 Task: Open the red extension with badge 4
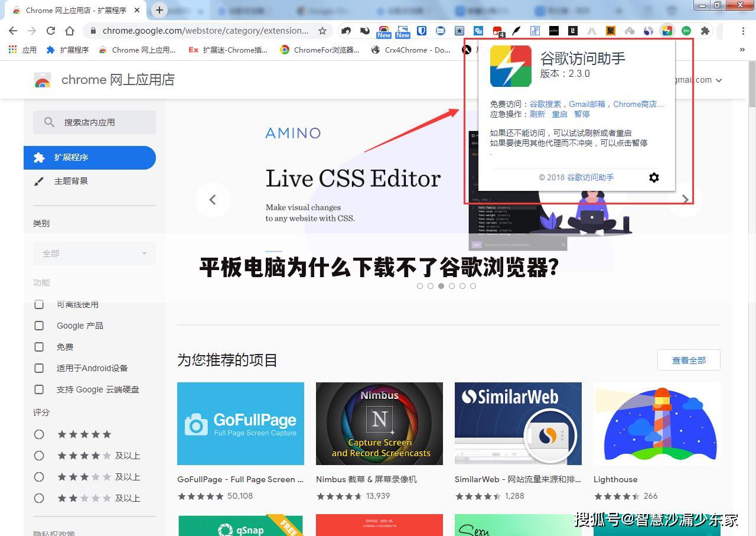(498, 31)
